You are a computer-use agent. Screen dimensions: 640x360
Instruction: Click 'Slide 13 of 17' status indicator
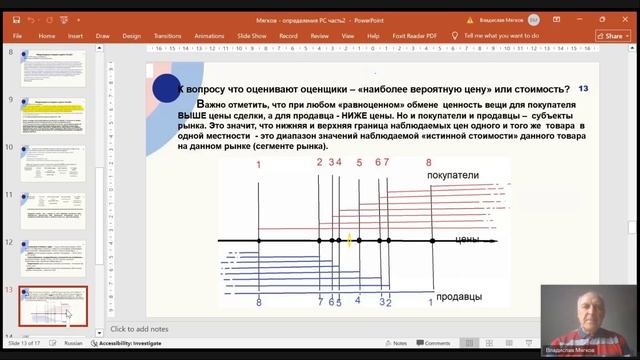[x=24, y=343]
